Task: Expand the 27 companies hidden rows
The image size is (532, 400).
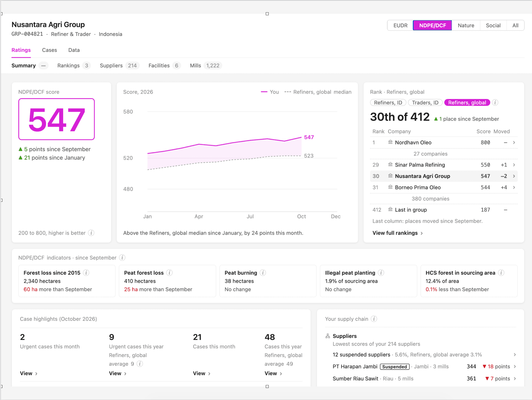Action: (x=430, y=154)
